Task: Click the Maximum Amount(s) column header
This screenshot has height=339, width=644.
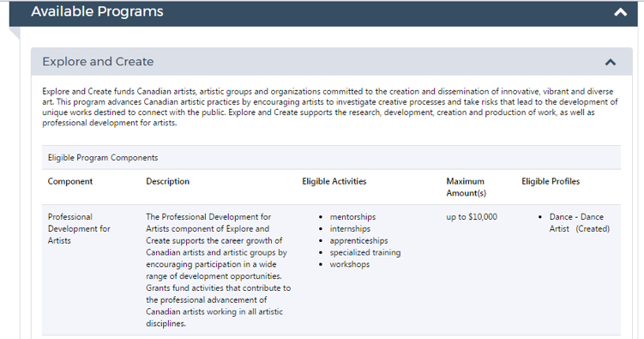Action: [x=466, y=187]
